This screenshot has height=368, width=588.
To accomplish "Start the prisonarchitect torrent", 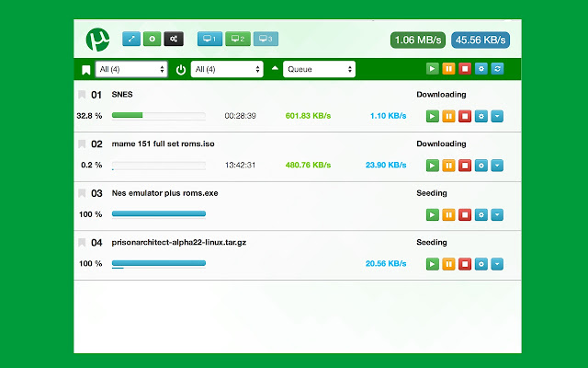I will point(433,264).
